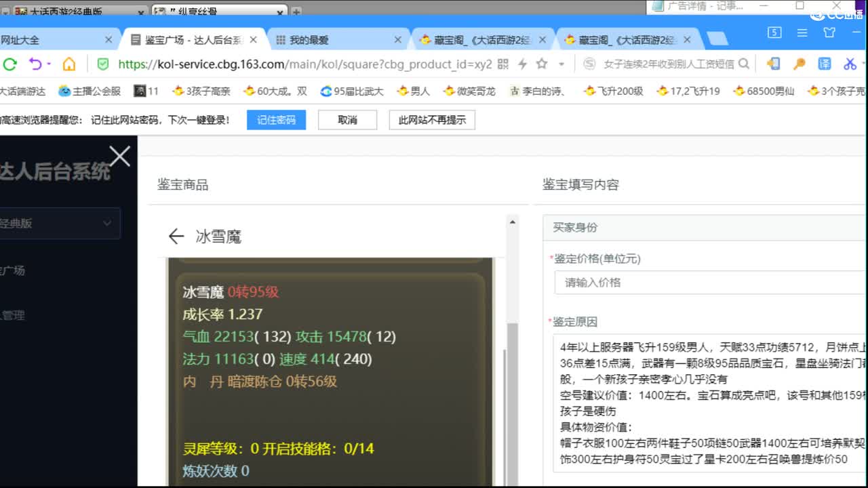The height and width of the screenshot is (488, 868).
Task: Click the 成长率 1.237 text
Action: [222, 314]
